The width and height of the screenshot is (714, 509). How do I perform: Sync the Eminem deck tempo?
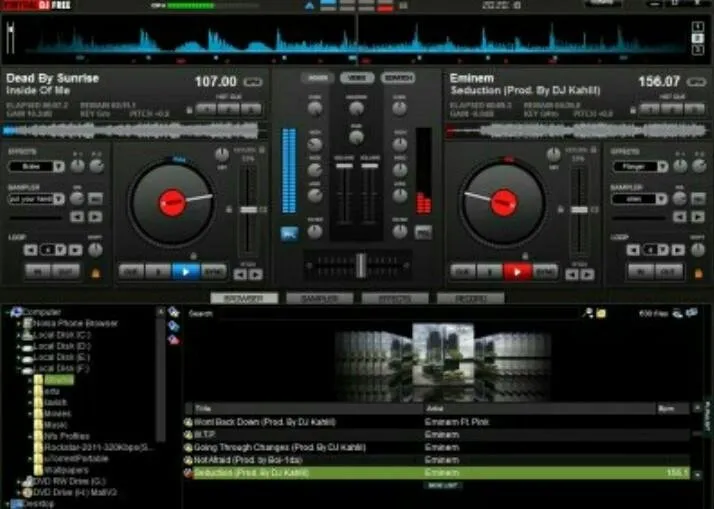[x=545, y=272]
